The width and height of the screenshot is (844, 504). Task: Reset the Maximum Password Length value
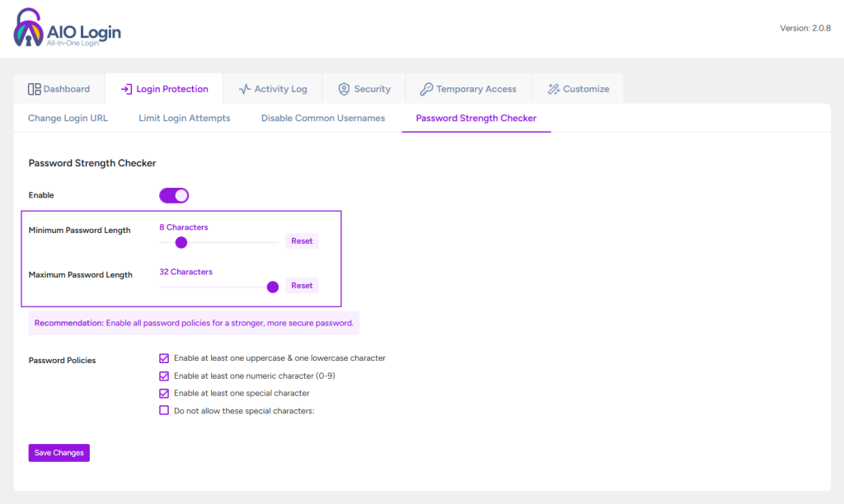point(302,286)
